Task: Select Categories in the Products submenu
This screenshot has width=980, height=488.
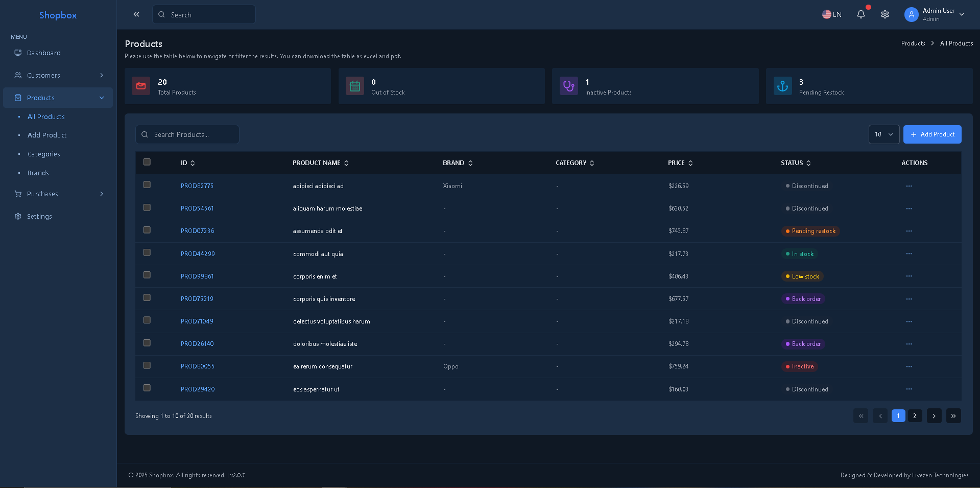Action: pyautogui.click(x=43, y=154)
